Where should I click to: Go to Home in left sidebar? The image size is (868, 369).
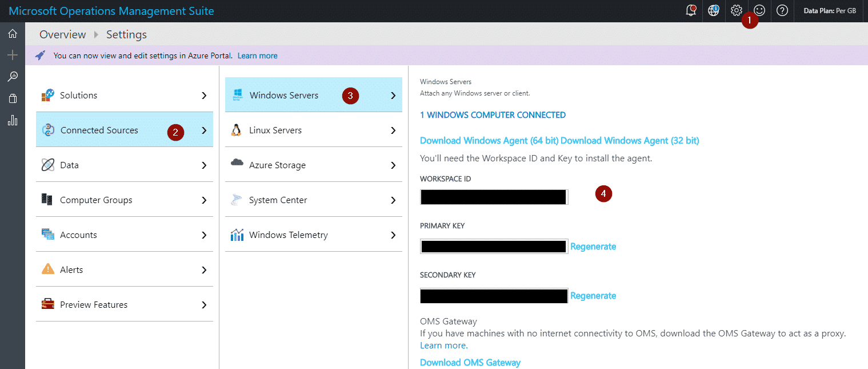click(x=13, y=34)
